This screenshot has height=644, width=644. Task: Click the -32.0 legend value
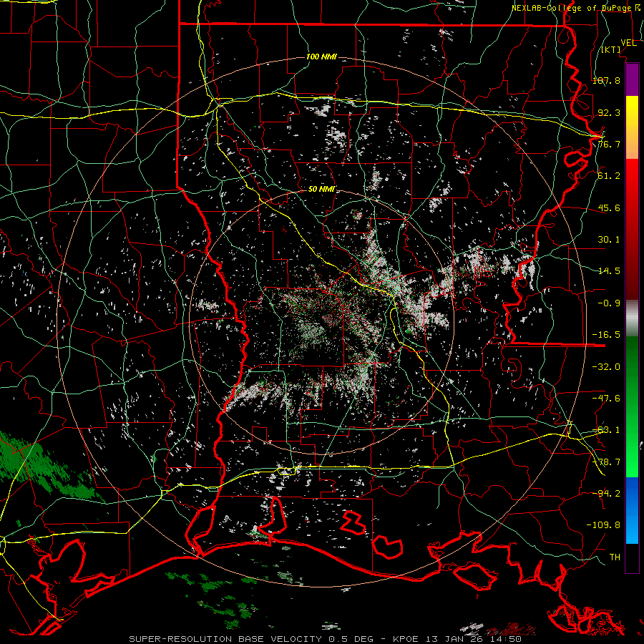pos(606,367)
